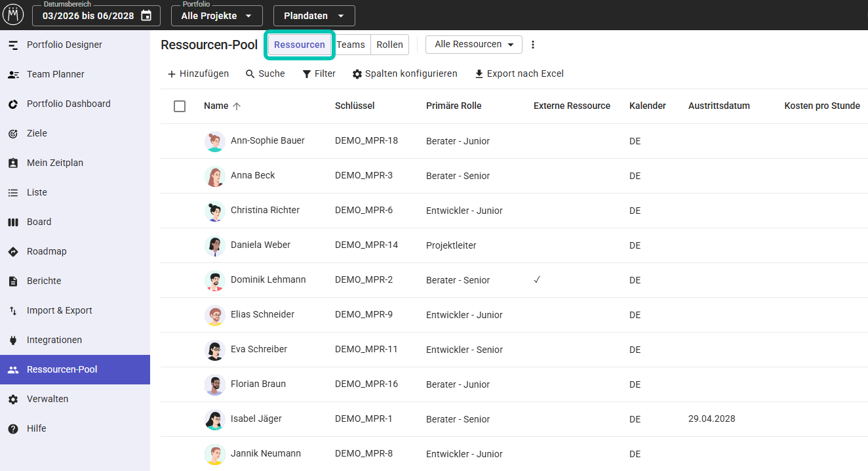Click the Integrationen plug icon
This screenshot has width=868, height=471.
click(13, 340)
